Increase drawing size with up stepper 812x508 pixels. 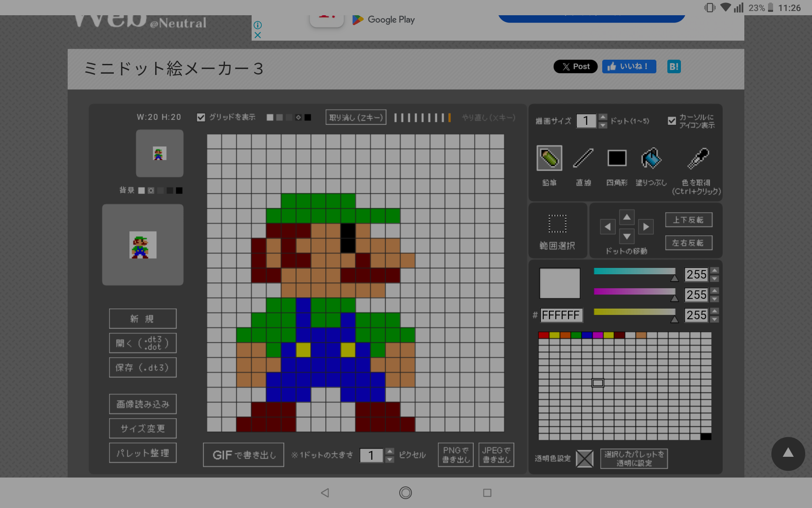coord(603,117)
